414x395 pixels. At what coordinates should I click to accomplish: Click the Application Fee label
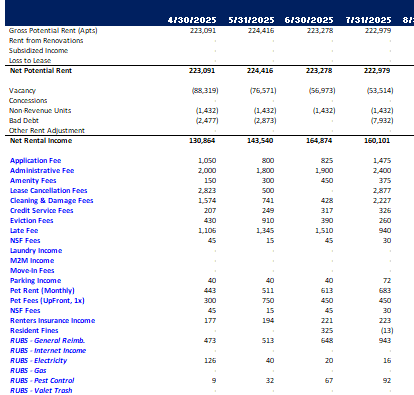tap(35, 161)
